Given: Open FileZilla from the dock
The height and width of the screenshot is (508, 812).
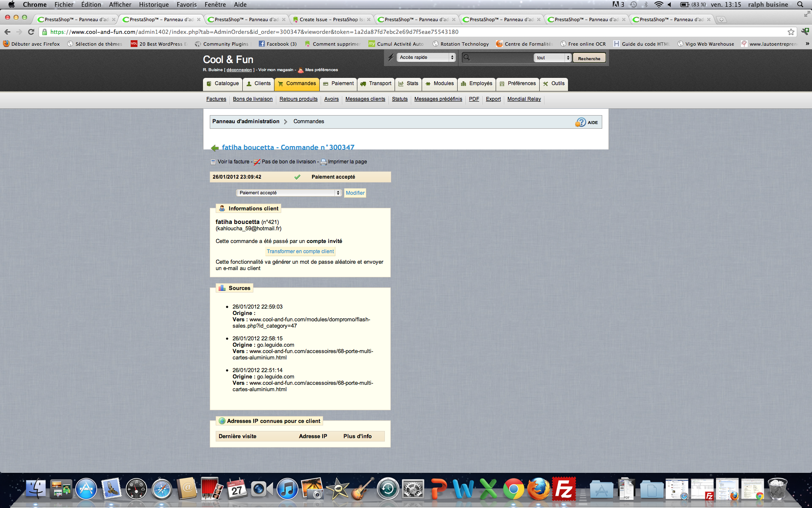Looking at the screenshot, I should click(x=565, y=489).
